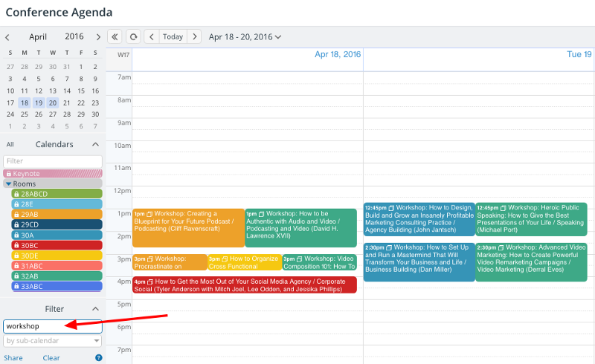Select April 19 in mini calendar
The image size is (595, 364).
[x=39, y=103]
